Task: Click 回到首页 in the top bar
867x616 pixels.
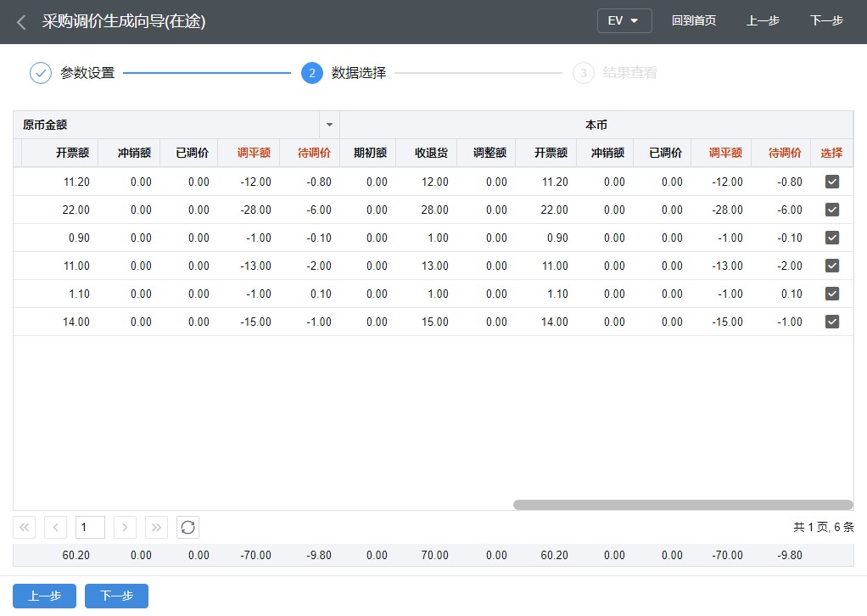Action: (x=693, y=21)
